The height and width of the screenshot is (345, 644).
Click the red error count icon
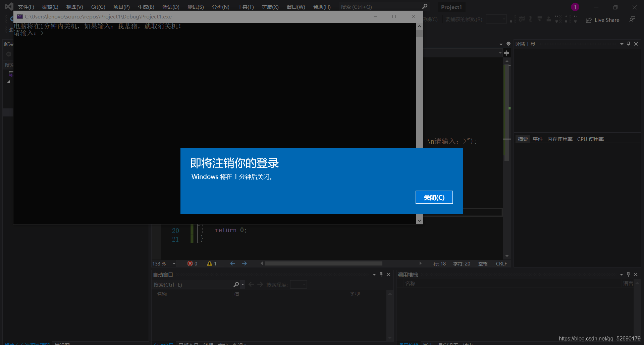point(190,263)
